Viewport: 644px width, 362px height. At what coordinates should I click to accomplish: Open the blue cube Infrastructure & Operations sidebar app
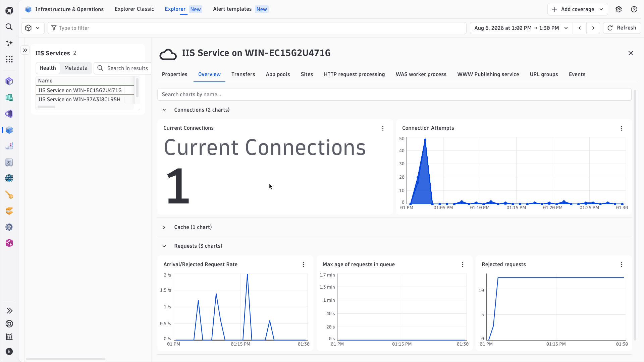point(9,130)
